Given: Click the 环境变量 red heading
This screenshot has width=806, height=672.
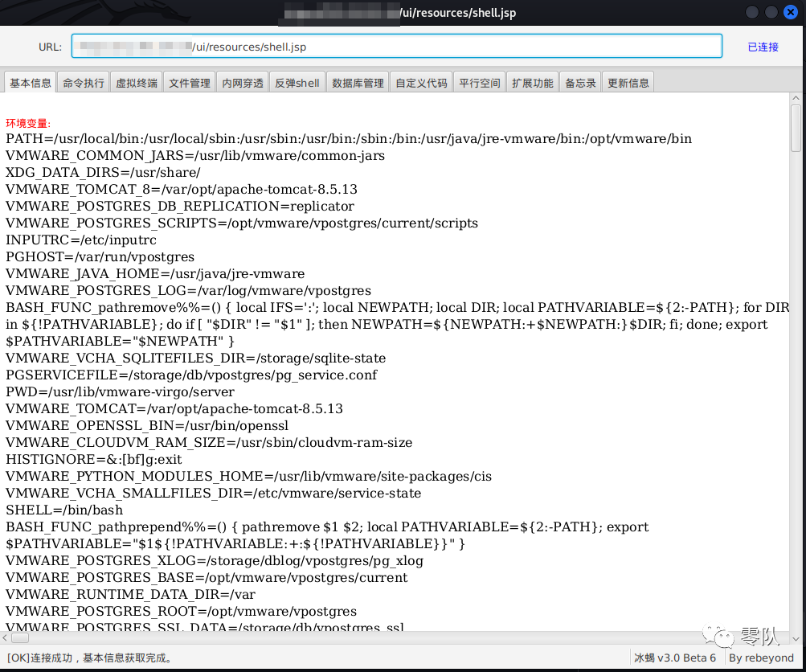Looking at the screenshot, I should coord(28,124).
